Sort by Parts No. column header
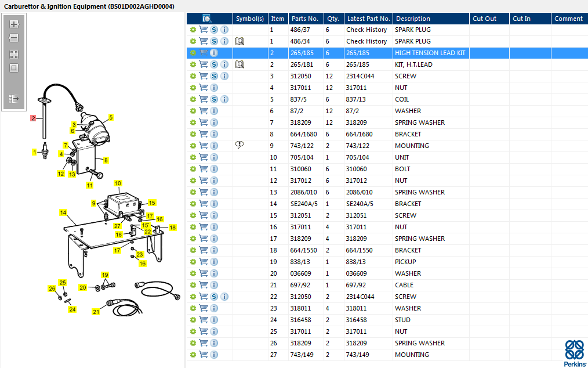Image resolution: width=588 pixels, height=368 pixels. (x=305, y=19)
